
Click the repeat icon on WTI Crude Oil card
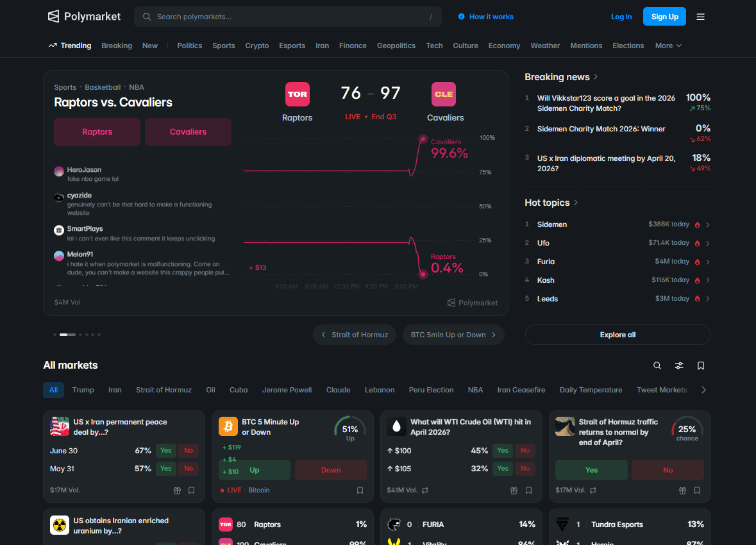pos(424,490)
